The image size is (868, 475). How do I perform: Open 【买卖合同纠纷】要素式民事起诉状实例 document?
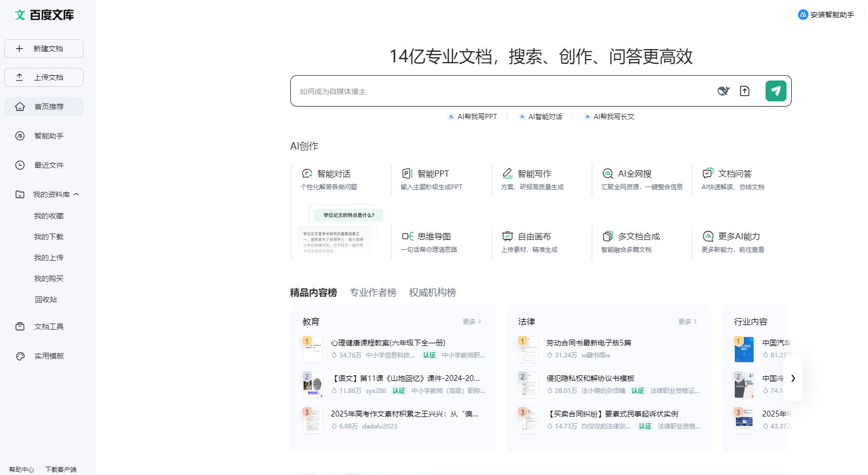pos(612,414)
